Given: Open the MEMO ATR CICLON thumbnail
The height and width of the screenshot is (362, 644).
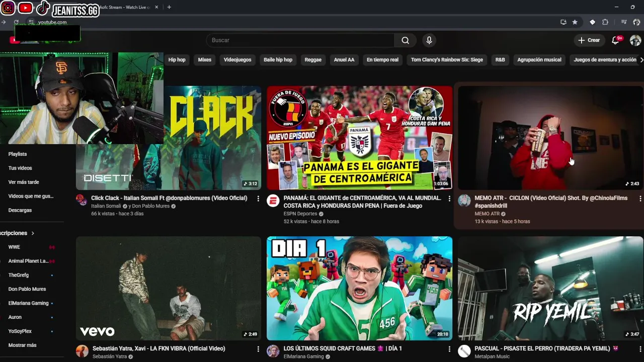Looking at the screenshot, I should click(550, 138).
